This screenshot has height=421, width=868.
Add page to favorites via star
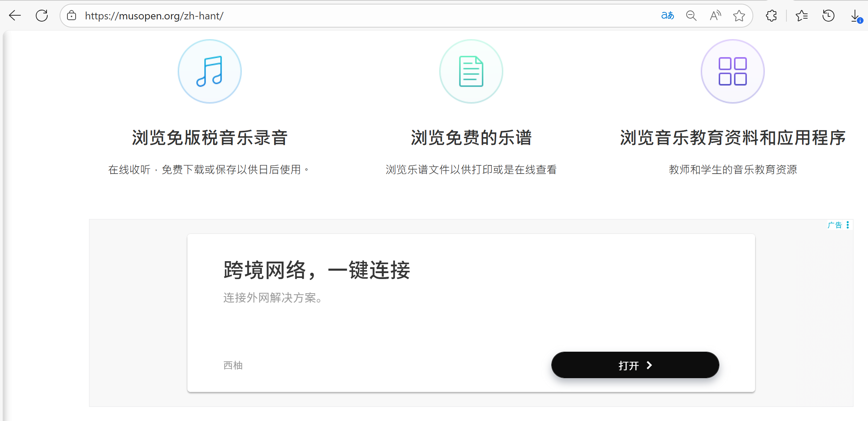point(739,16)
